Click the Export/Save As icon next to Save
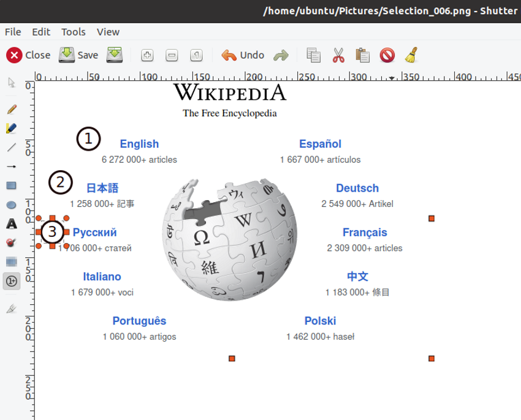This screenshot has height=420, width=521. pyautogui.click(x=115, y=54)
